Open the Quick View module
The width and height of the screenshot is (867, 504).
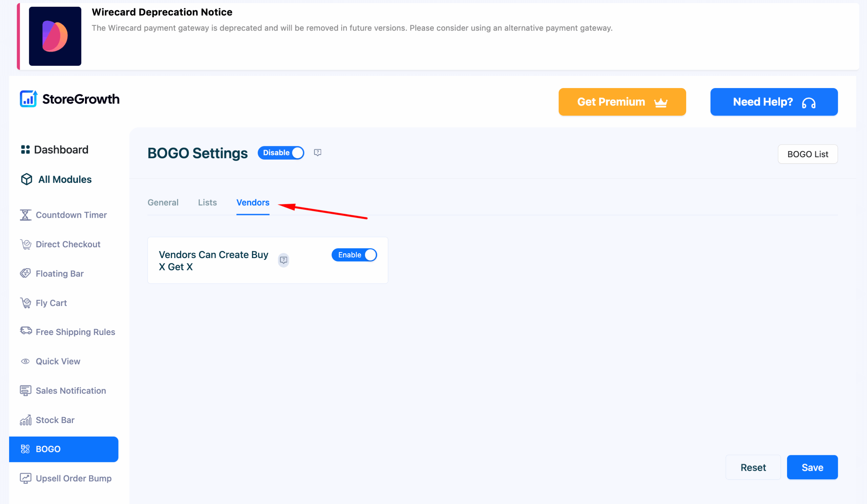[x=50, y=361]
